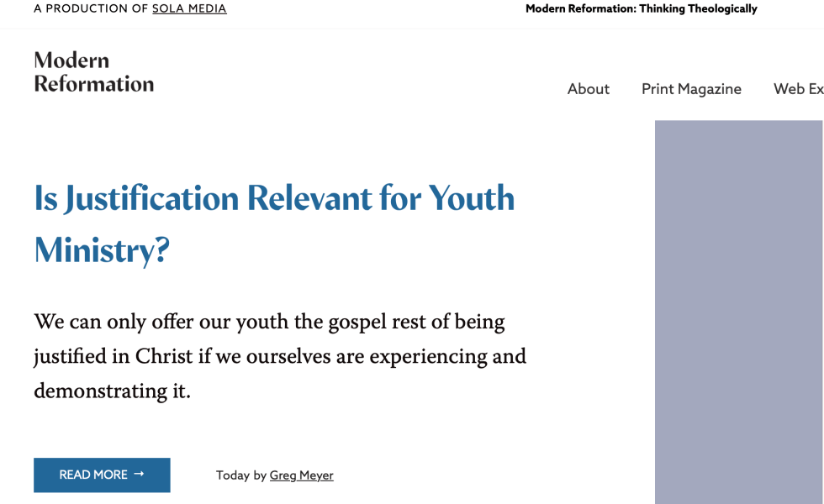Click the word Ministry? in the headline
This screenshot has width=824, height=504.
101,250
